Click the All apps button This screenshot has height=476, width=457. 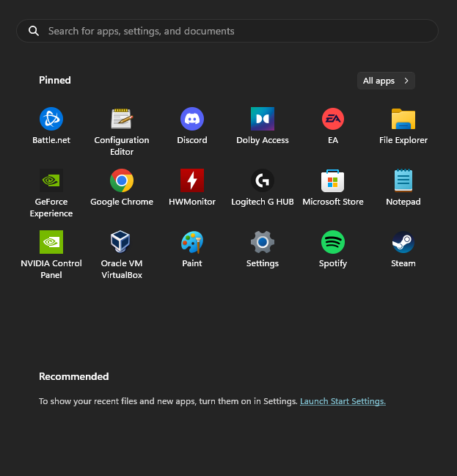(x=386, y=81)
